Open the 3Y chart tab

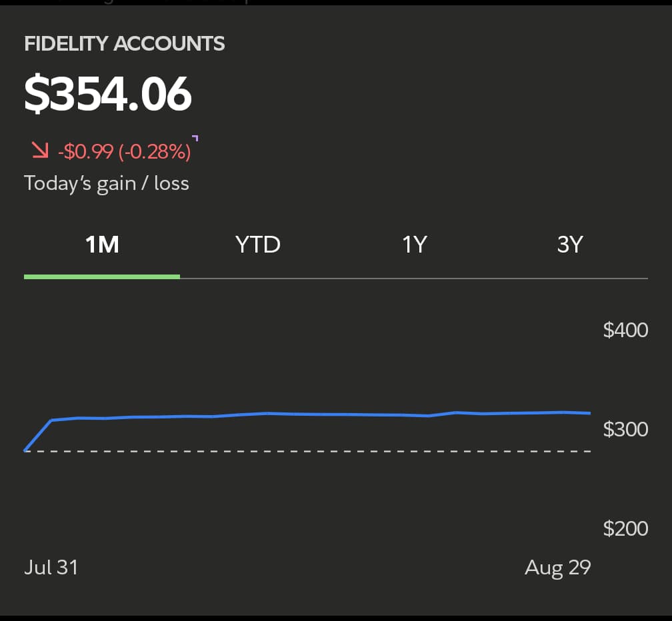569,245
